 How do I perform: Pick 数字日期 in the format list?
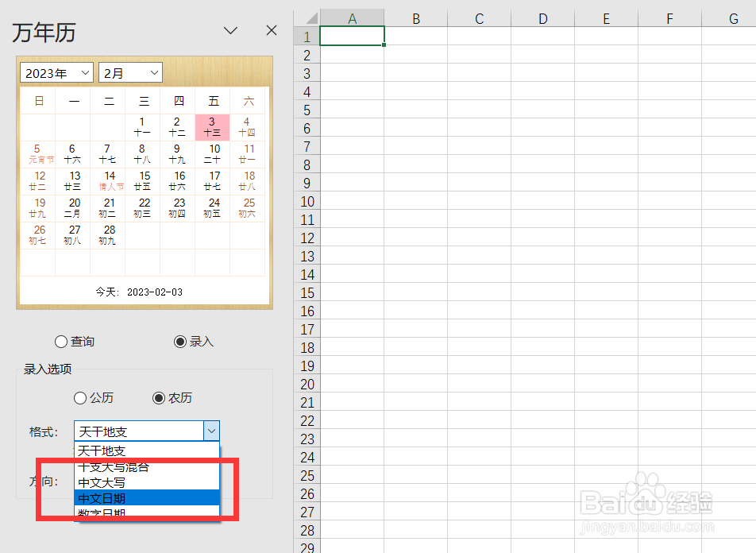click(147, 512)
